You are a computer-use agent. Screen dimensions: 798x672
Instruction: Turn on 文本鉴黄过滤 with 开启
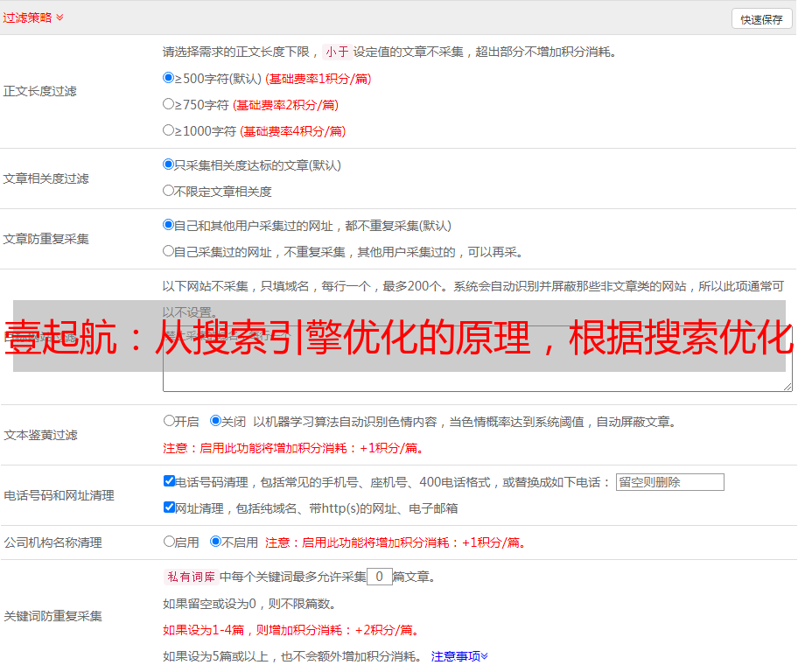tap(169, 421)
